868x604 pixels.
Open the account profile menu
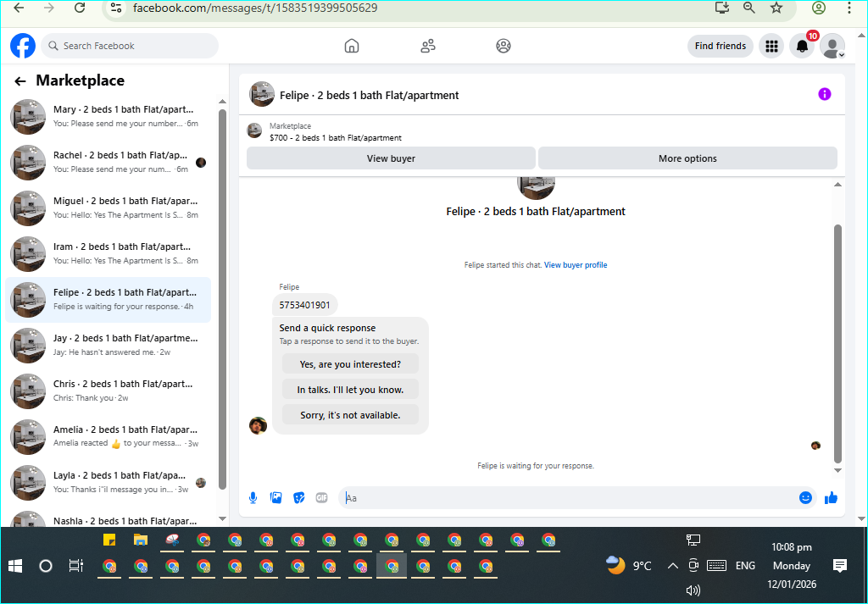(x=832, y=46)
